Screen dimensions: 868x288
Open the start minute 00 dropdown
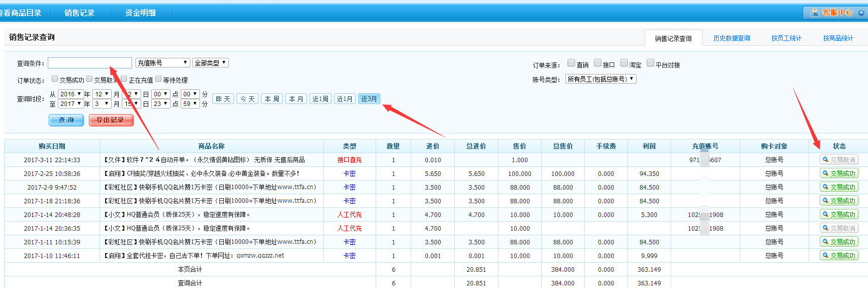[190, 94]
